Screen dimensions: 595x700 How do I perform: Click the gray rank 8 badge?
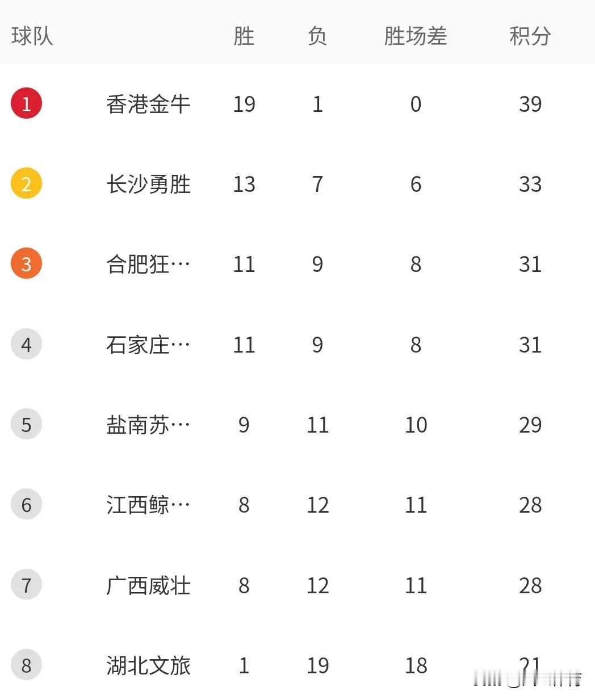(26, 665)
